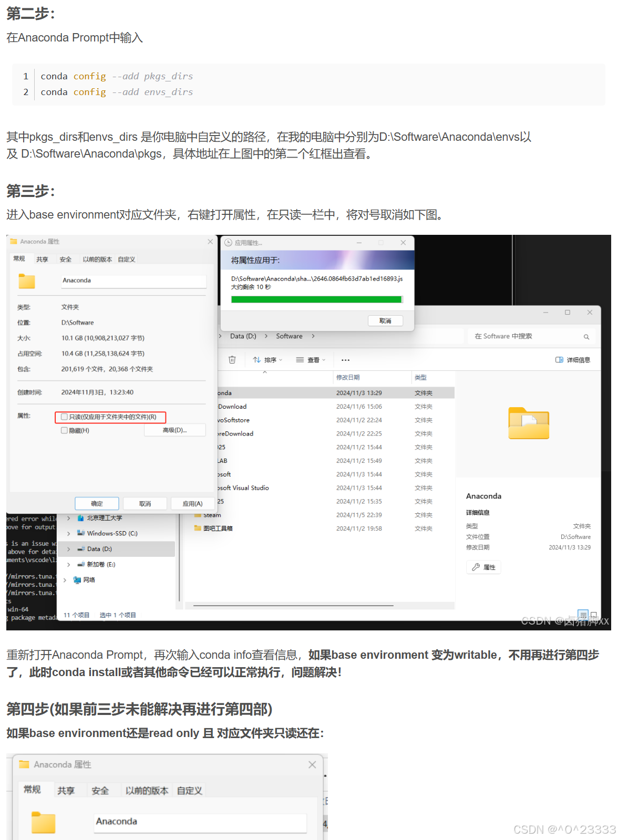Click the 详细信息 details pane icon
The image size is (618, 840).
[559, 360]
